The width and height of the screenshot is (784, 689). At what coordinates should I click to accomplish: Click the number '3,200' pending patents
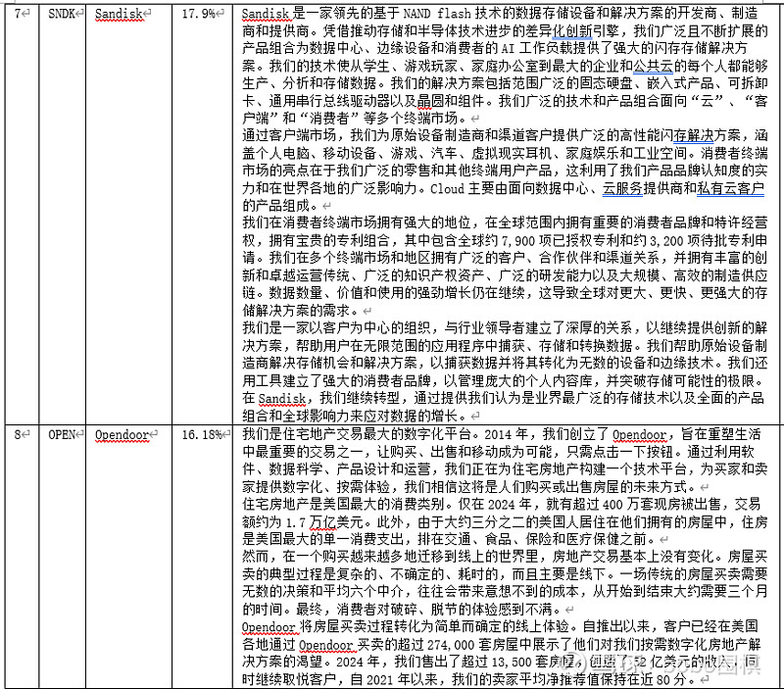click(x=666, y=241)
